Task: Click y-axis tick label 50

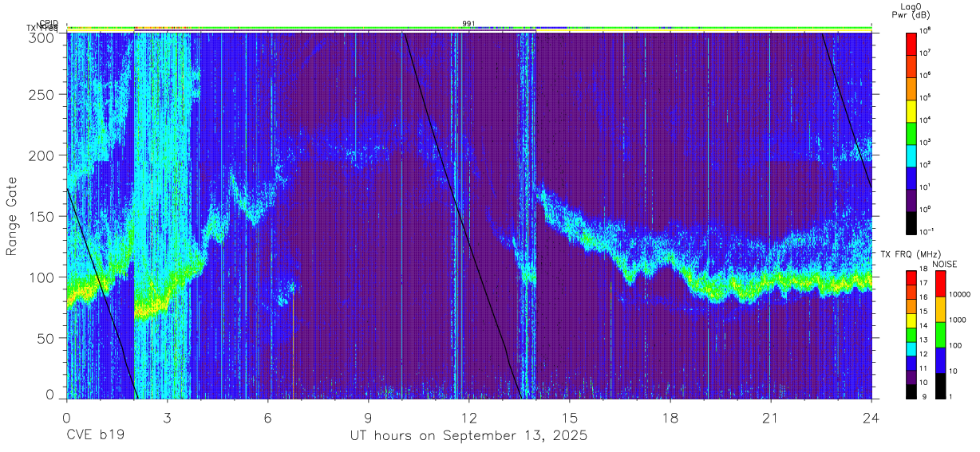Action: (47, 338)
